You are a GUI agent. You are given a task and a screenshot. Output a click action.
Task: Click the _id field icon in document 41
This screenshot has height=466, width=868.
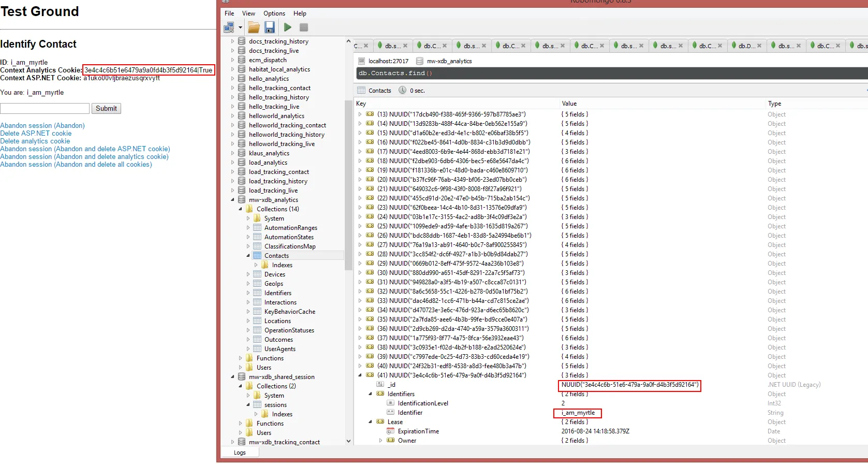click(x=380, y=385)
